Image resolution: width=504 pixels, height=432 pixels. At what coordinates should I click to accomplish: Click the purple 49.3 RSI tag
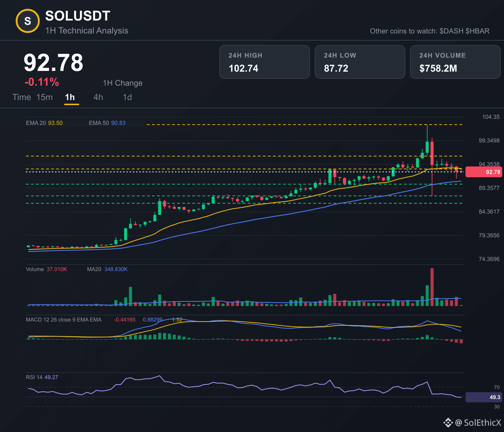[x=483, y=397]
